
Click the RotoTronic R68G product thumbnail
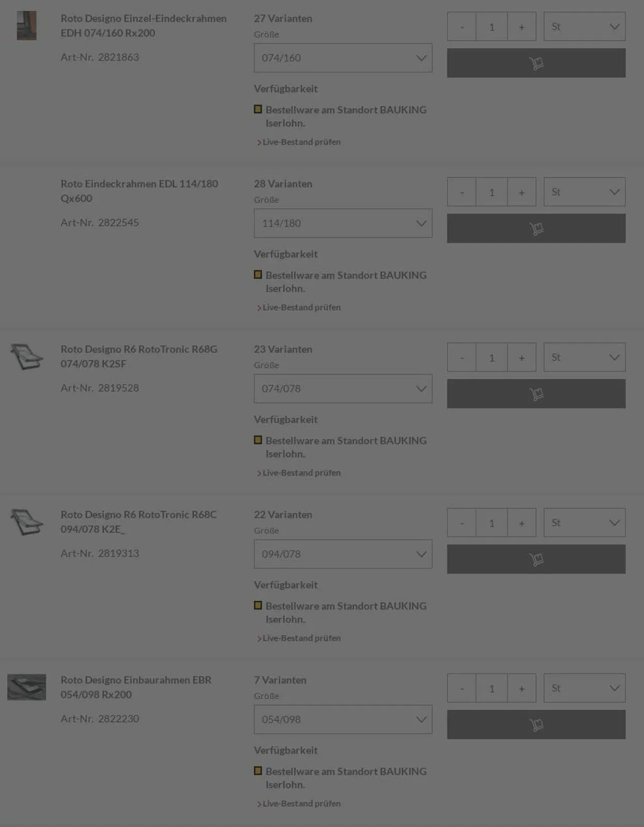27,357
